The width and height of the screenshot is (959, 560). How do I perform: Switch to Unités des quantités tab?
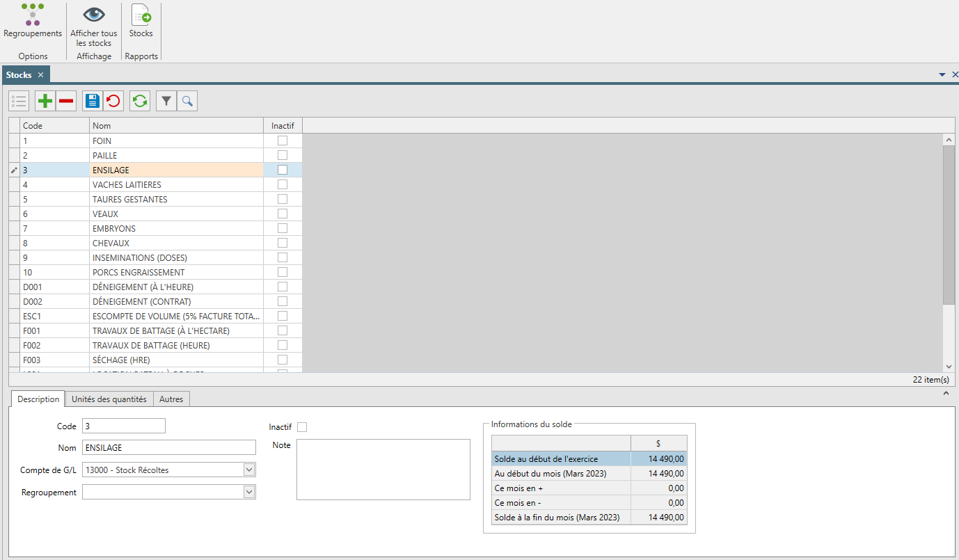109,399
